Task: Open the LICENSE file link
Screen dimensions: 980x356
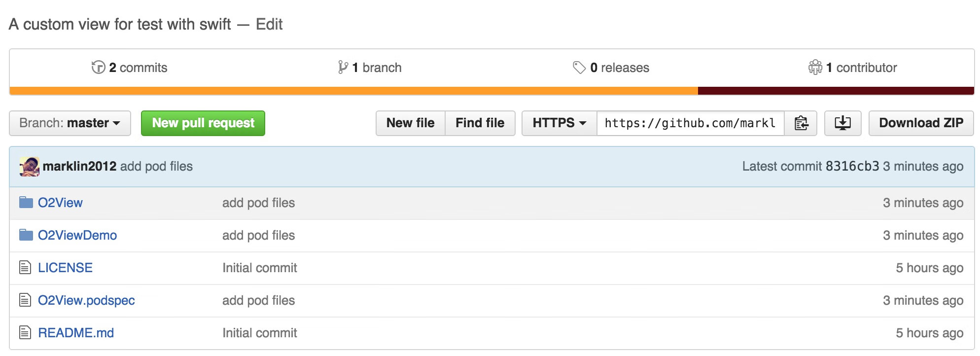Action: click(65, 268)
